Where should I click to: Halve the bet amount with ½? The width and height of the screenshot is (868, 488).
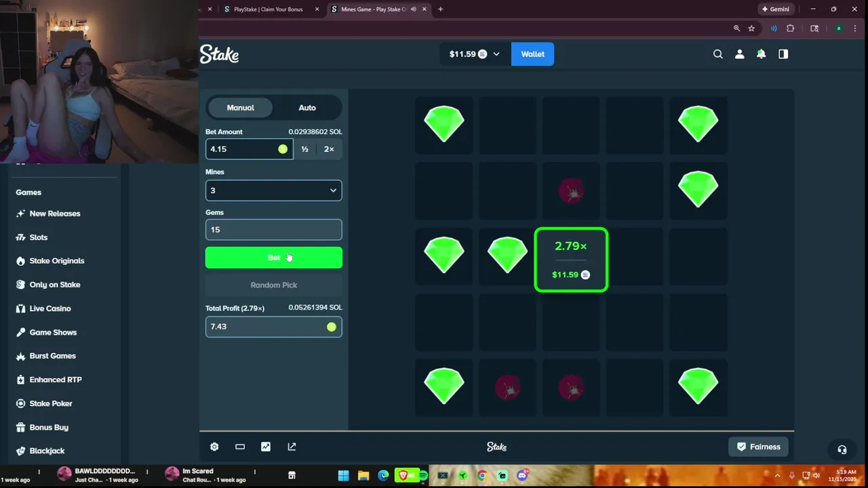[x=304, y=149]
